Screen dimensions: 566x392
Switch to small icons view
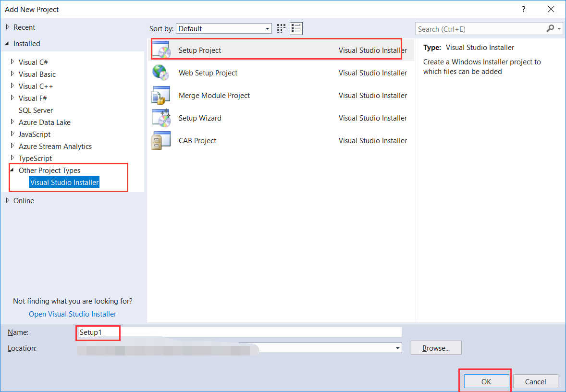(281, 28)
